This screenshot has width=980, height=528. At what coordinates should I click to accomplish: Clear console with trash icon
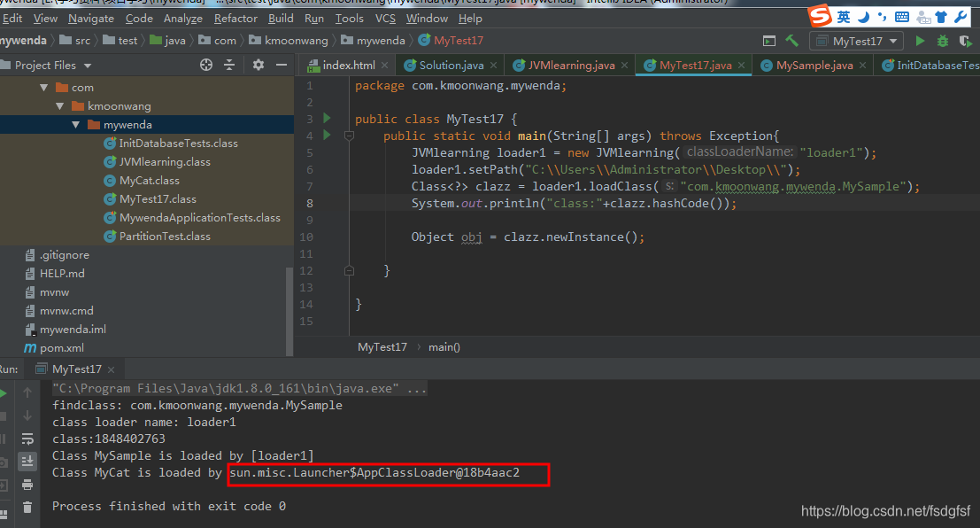[27, 508]
